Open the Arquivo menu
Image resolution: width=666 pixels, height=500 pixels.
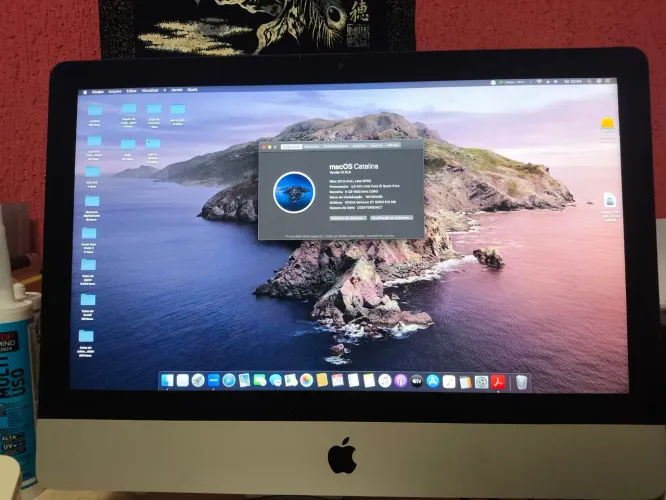click(x=115, y=91)
